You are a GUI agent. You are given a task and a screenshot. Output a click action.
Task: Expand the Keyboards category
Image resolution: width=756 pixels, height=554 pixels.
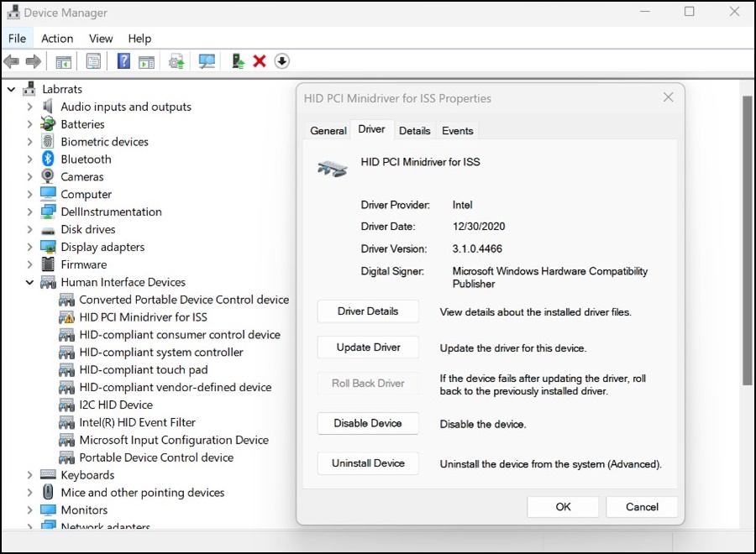(29, 475)
